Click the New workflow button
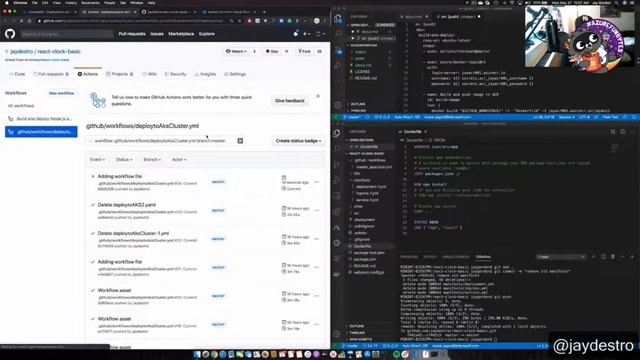This screenshot has height=360, width=640. [61, 93]
